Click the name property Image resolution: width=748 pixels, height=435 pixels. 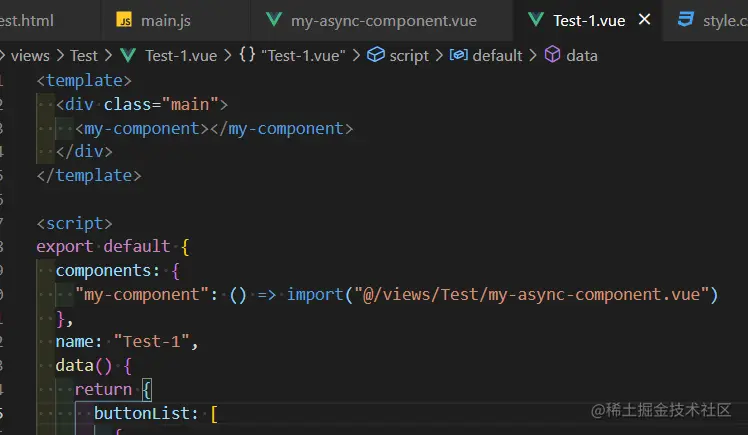pos(74,342)
